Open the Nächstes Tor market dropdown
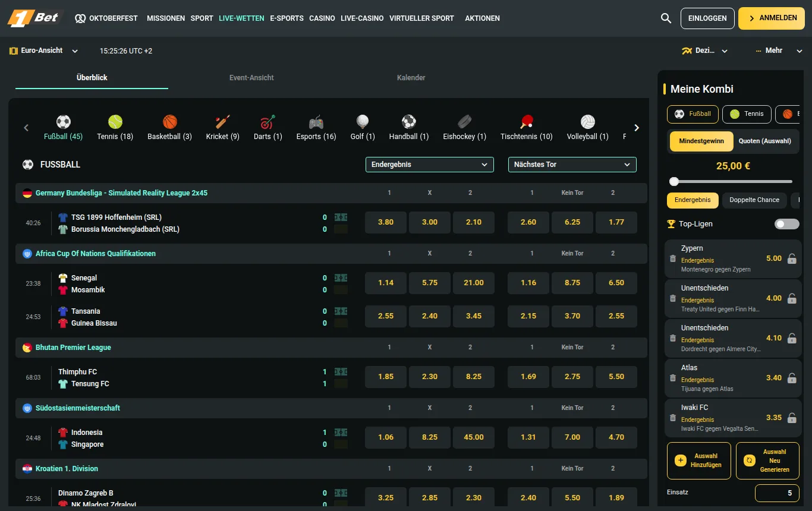This screenshot has width=812, height=511. tap(572, 165)
